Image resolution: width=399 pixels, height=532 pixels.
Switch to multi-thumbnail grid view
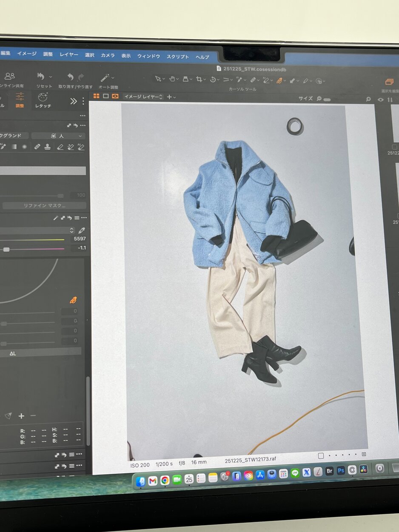(x=97, y=97)
